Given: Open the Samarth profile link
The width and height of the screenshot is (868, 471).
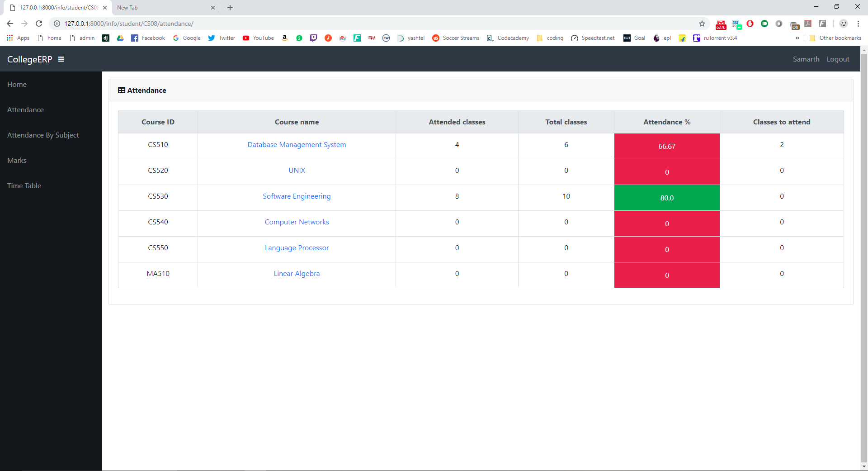Looking at the screenshot, I should pos(806,59).
